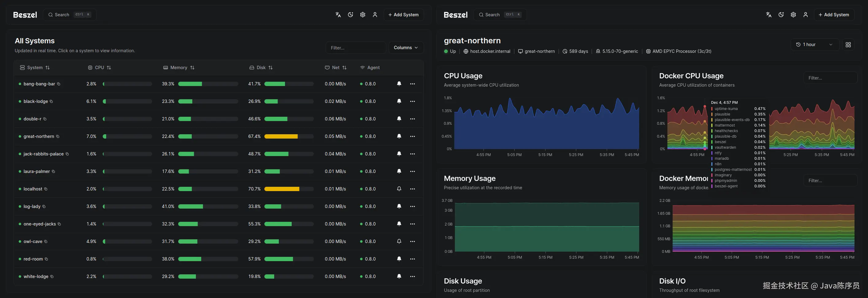The width and height of the screenshot is (868, 298).
Task: Expand the 1 hour time range selector
Action: pos(814,45)
